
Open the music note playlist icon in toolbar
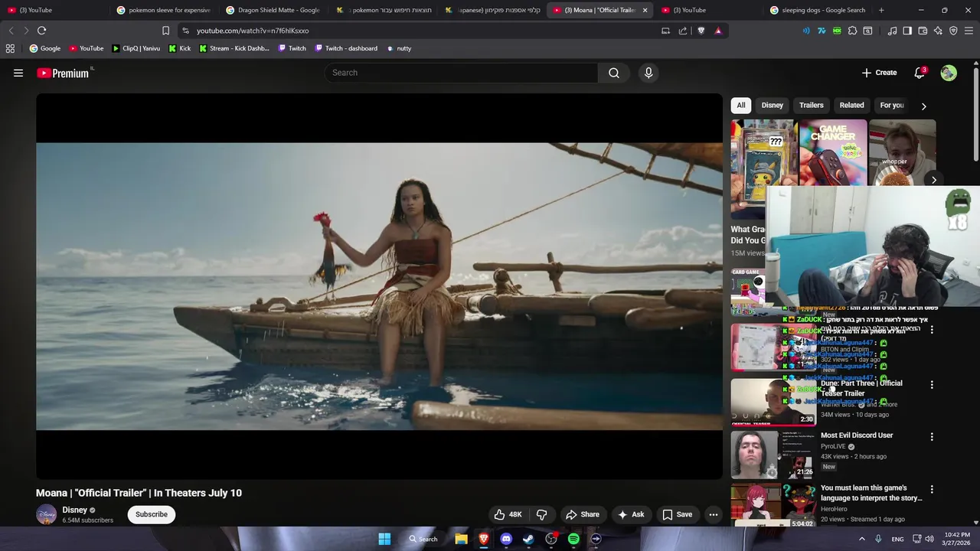[892, 31]
